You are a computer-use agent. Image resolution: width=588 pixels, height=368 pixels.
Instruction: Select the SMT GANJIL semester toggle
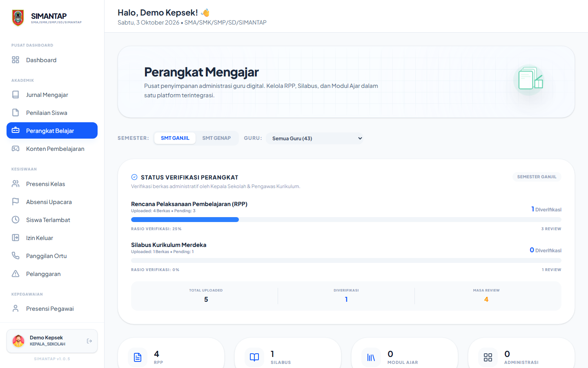[175, 138]
